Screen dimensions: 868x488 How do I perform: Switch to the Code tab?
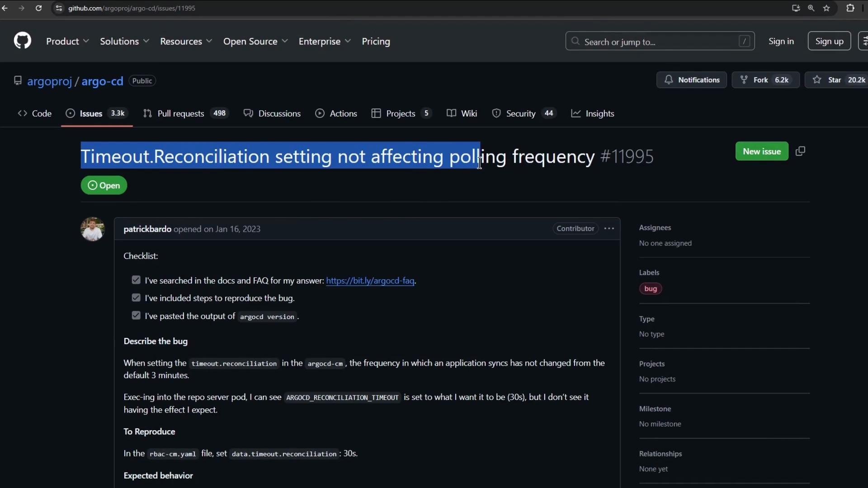(34, 113)
